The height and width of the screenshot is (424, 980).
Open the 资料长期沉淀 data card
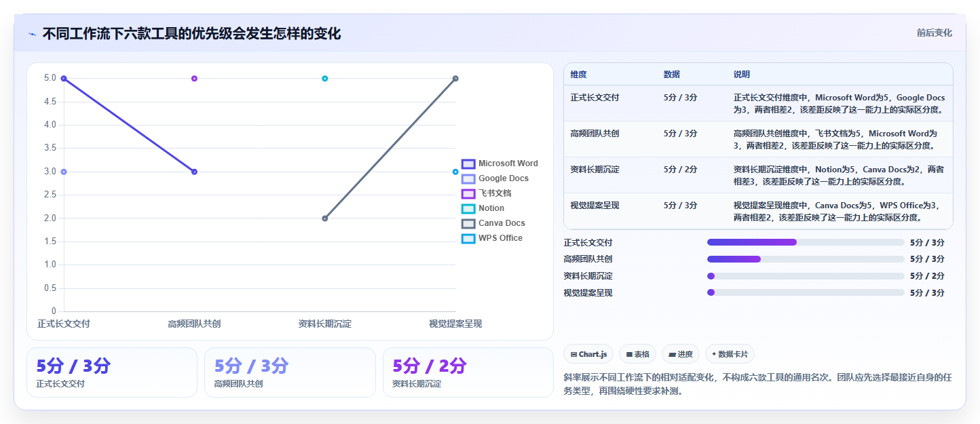(x=468, y=372)
